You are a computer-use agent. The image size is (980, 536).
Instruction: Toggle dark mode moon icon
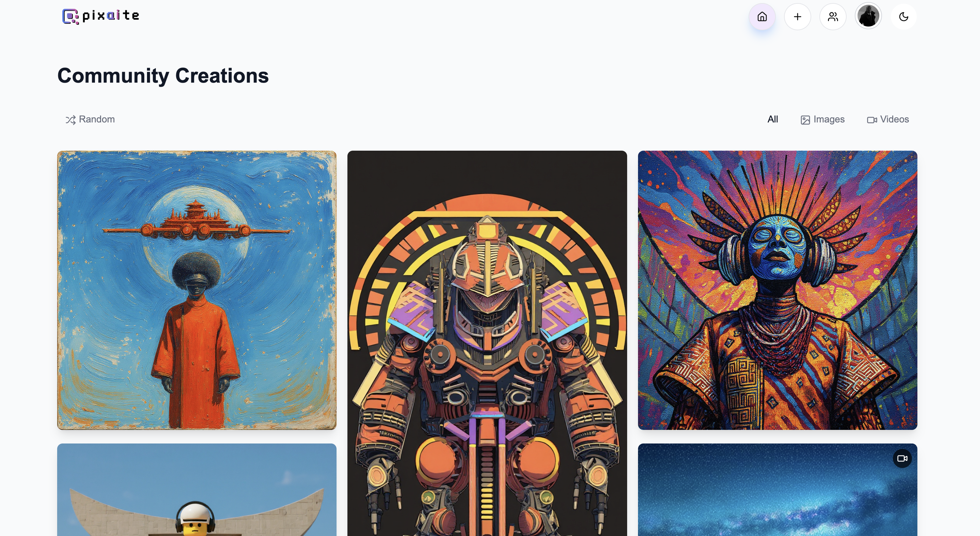[x=903, y=17]
